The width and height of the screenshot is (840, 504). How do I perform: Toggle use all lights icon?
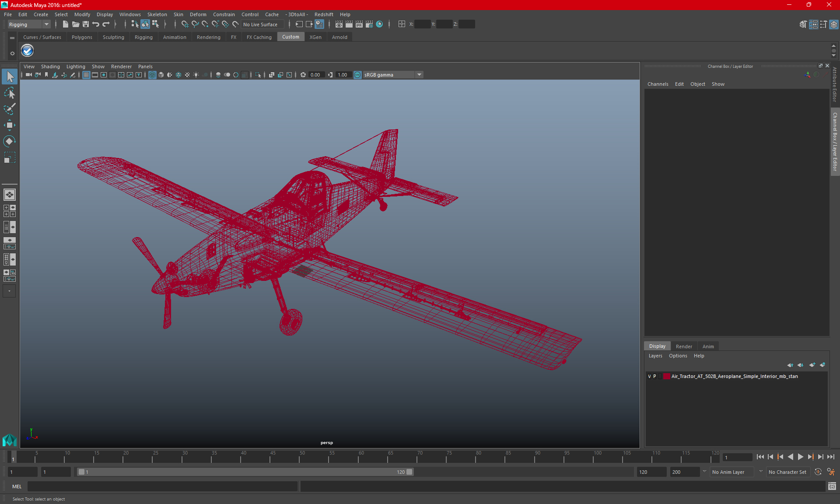(196, 75)
